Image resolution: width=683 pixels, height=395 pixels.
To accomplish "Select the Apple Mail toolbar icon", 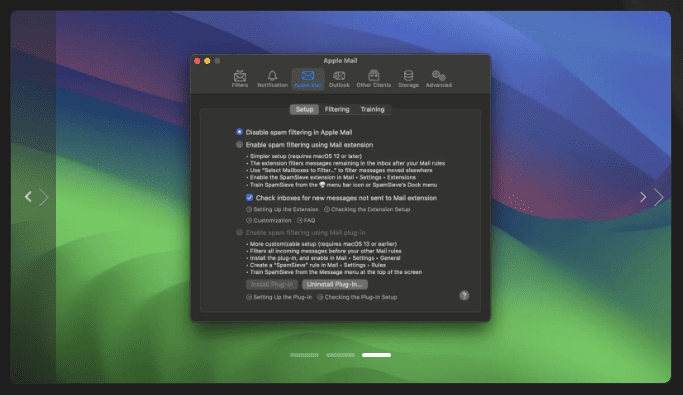I will coord(308,79).
